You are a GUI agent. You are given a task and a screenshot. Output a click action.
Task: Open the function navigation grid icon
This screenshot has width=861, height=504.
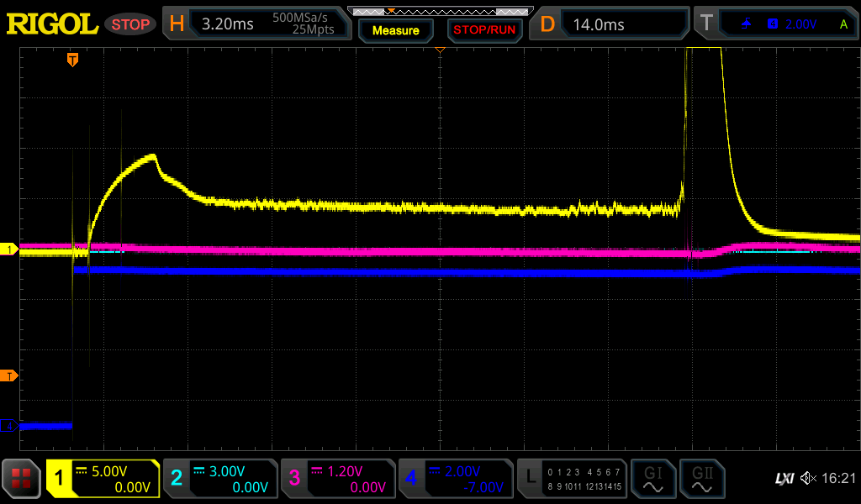pyautogui.click(x=22, y=479)
